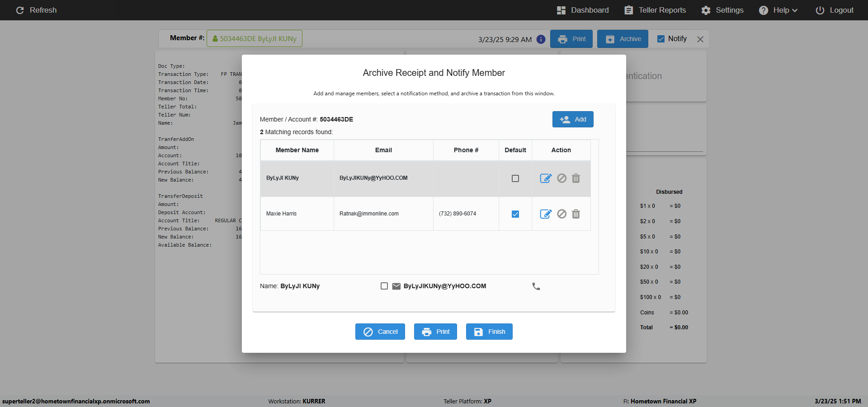Image resolution: width=868 pixels, height=407 pixels.
Task: Click Logout in the top bar
Action: pos(835,10)
